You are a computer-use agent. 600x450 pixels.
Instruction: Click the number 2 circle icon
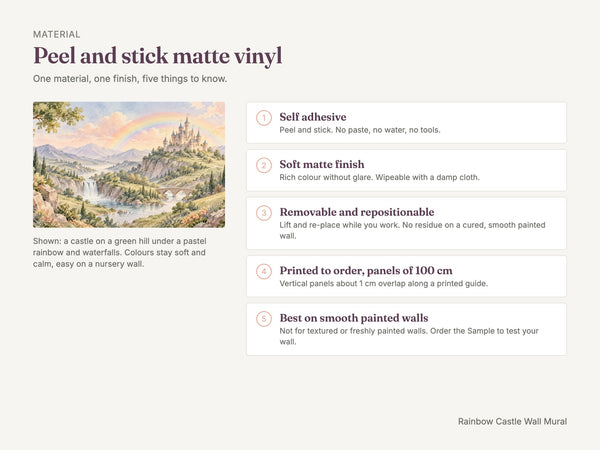pyautogui.click(x=264, y=165)
